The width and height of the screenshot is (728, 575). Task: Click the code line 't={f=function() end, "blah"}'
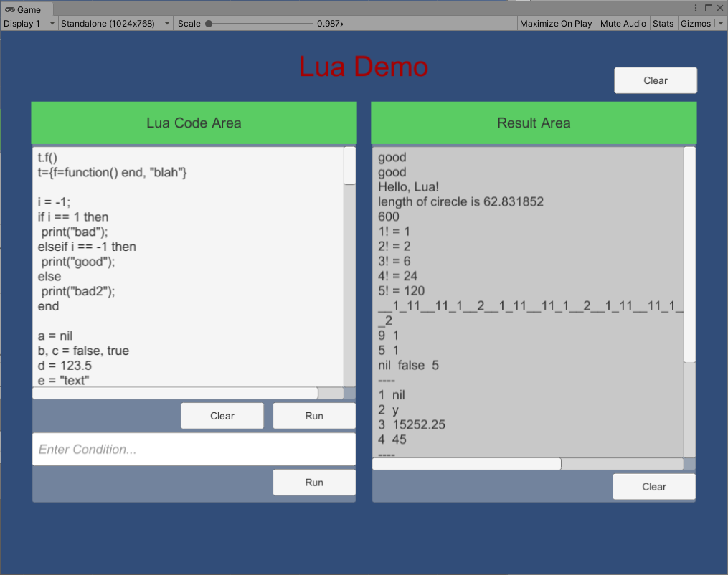point(112,173)
